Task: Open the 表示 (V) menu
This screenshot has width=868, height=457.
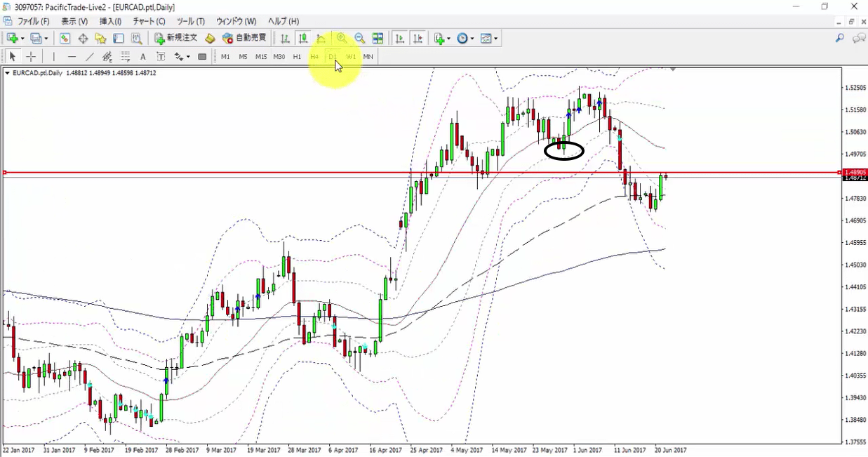Action: click(74, 21)
